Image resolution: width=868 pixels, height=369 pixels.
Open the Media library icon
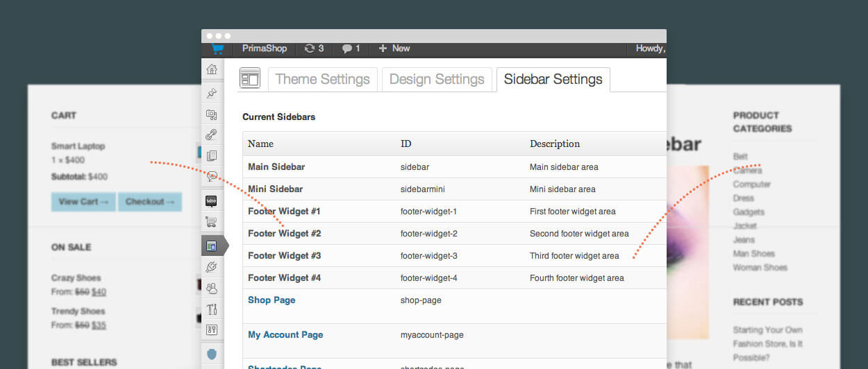(x=212, y=114)
